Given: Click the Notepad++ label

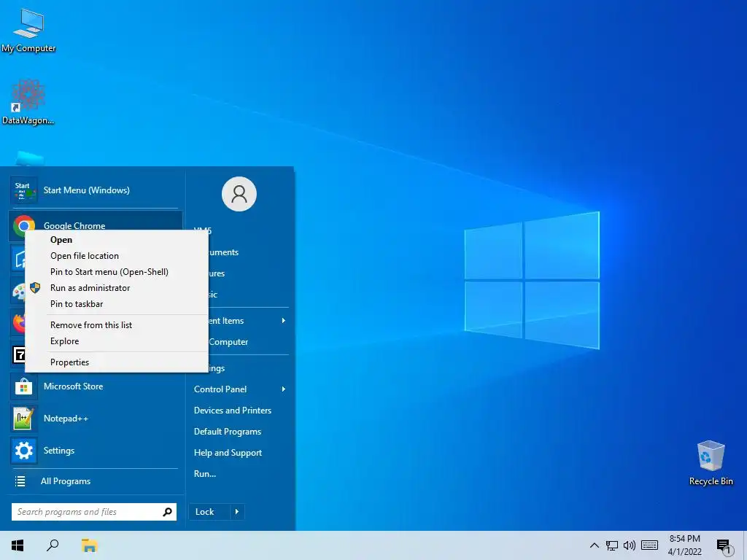Looking at the screenshot, I should coord(66,419).
